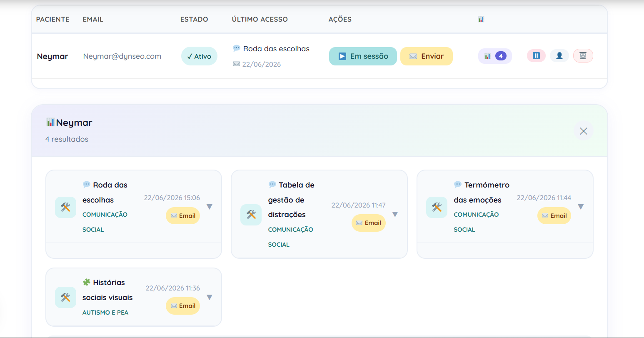Close the Neymar results panel
Image resolution: width=644 pixels, height=338 pixels.
tap(584, 131)
